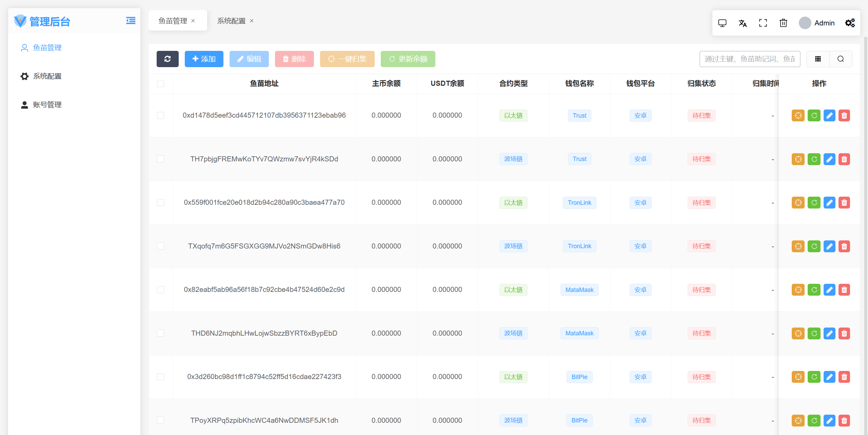Expand Admin user menu
Screen dimensions: 868x435
(x=817, y=23)
